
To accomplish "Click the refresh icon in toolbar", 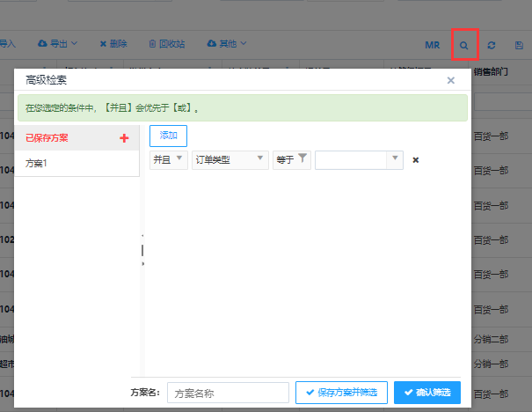I will [492, 44].
